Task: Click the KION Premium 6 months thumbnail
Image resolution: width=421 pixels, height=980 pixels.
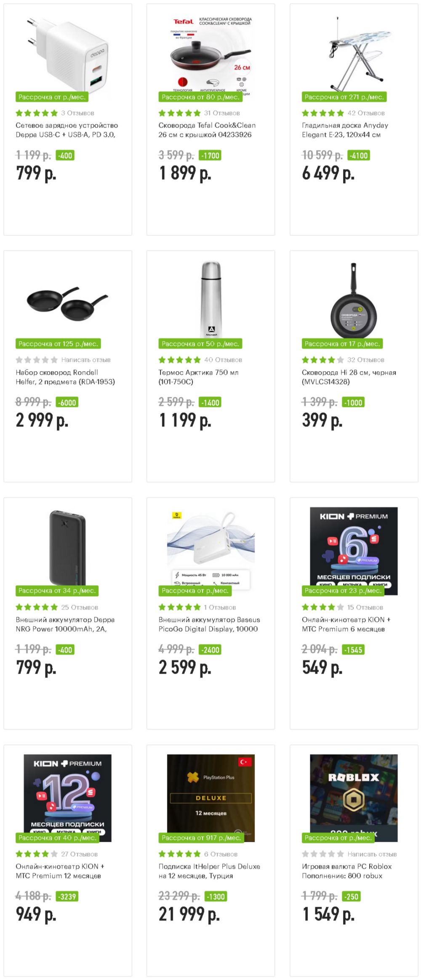Action: click(354, 546)
